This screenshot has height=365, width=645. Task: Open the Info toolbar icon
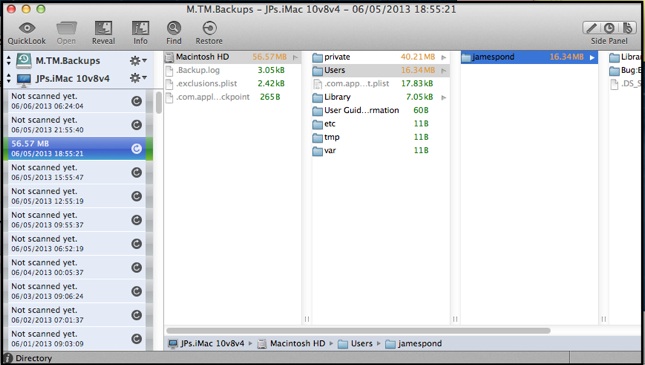(x=140, y=28)
